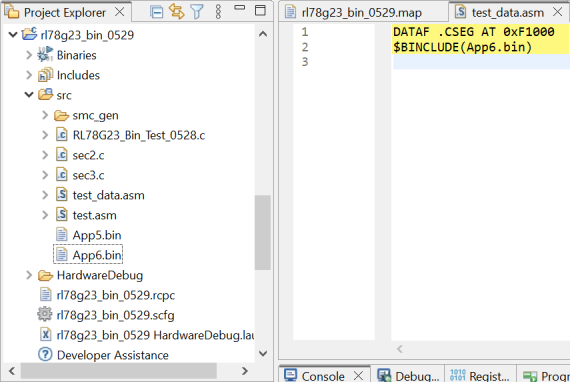Click the Project Explorer vertical scrollbar thumb
Image resolution: width=570 pixels, height=382 pixels.
[262, 233]
